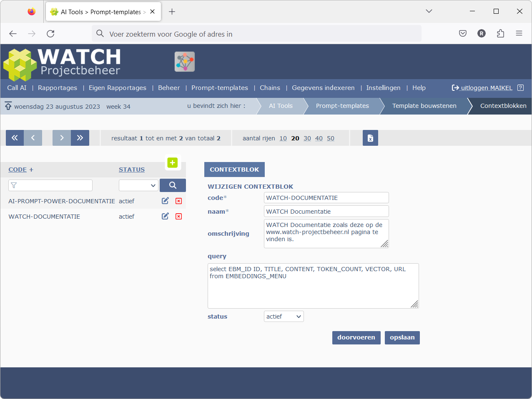Click the omschrijving text area

(x=326, y=234)
